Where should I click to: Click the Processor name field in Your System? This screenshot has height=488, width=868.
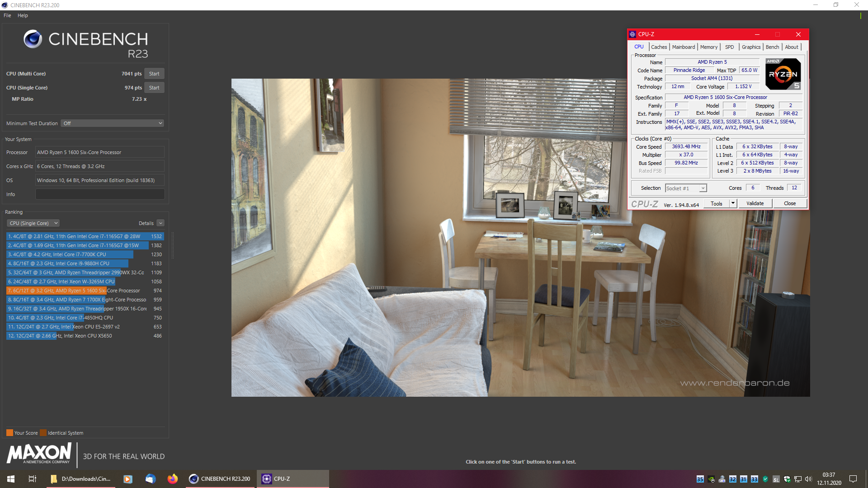click(100, 152)
